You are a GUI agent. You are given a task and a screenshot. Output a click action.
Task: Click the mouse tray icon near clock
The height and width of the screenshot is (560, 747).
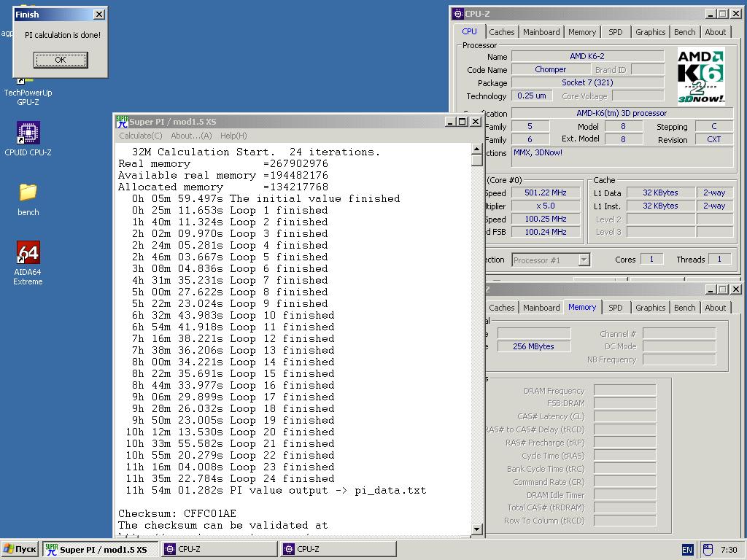pyautogui.click(x=708, y=550)
